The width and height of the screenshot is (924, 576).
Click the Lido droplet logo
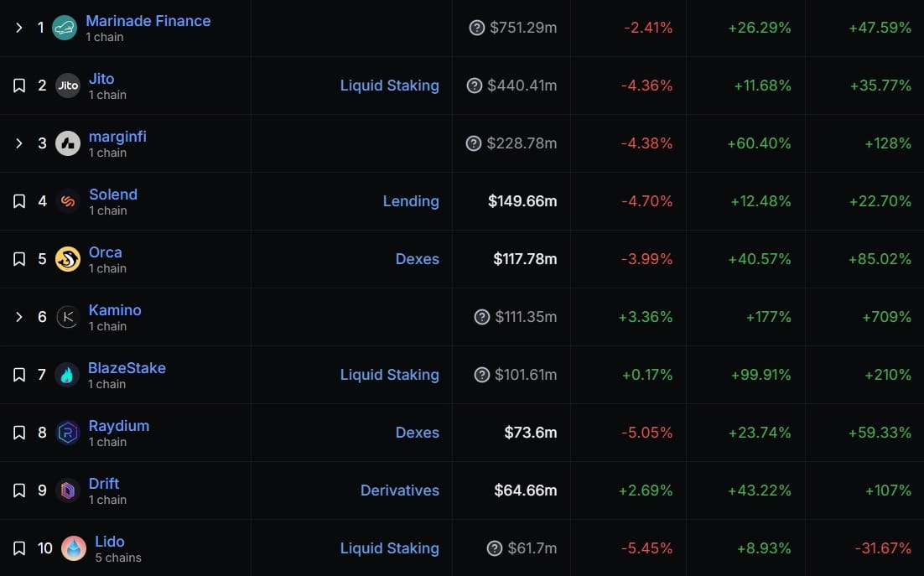(74, 548)
